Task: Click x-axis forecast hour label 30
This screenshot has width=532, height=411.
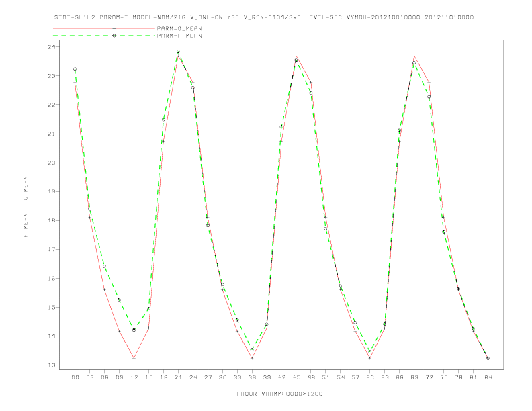Action: 222,377
